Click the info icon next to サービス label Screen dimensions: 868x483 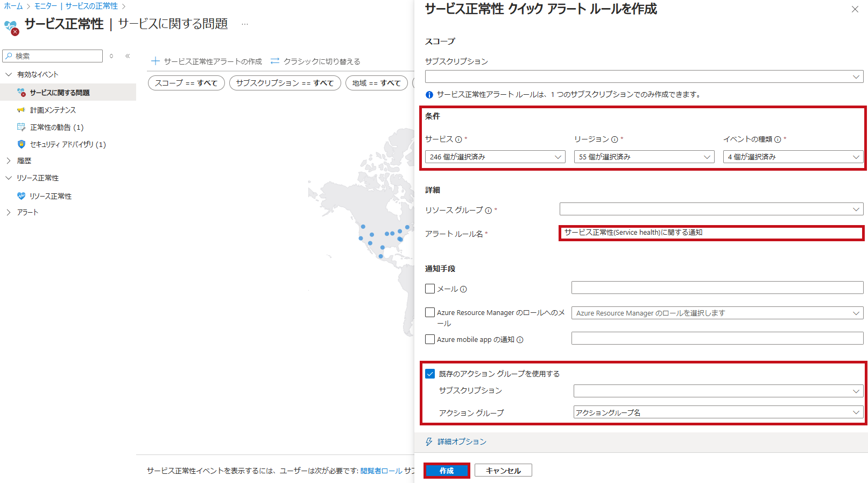coord(458,139)
